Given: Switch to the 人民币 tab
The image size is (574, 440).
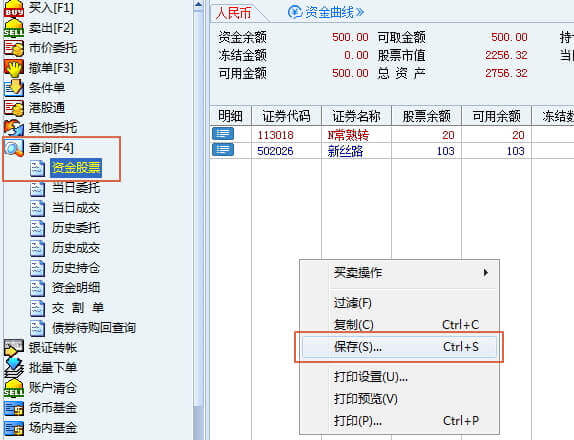Looking at the screenshot, I should click(x=234, y=13).
